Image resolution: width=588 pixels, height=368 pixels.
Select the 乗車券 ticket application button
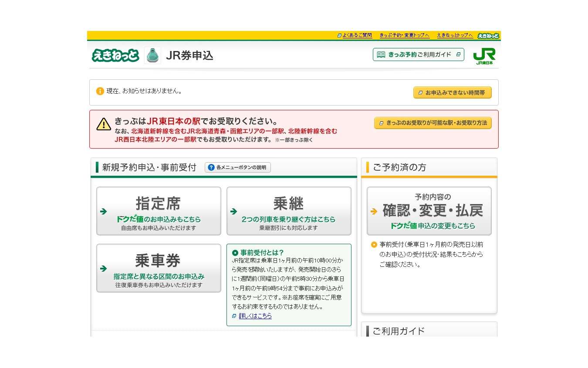click(x=159, y=268)
